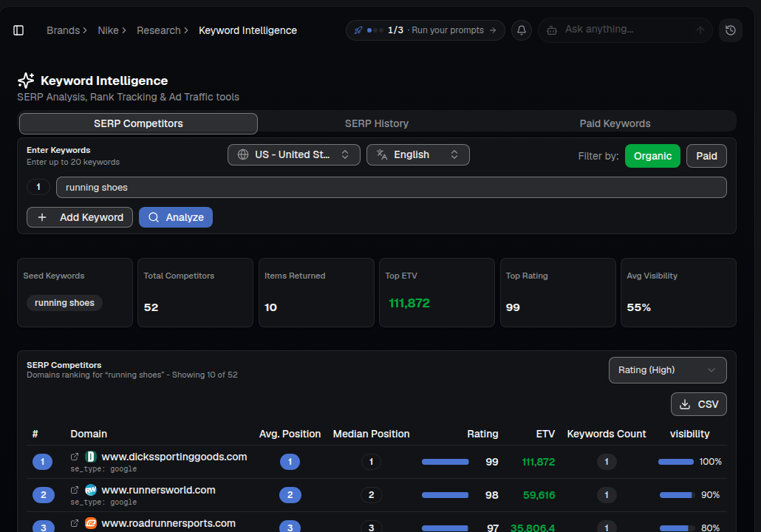This screenshot has width=761, height=532.
Task: Click Add Keyword button
Action: [80, 217]
